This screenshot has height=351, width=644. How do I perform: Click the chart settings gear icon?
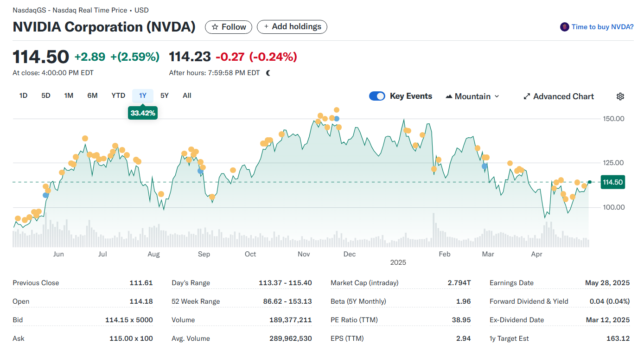(620, 96)
